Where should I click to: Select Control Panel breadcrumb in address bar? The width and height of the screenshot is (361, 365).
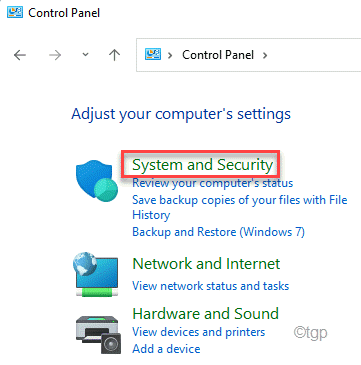click(x=218, y=55)
